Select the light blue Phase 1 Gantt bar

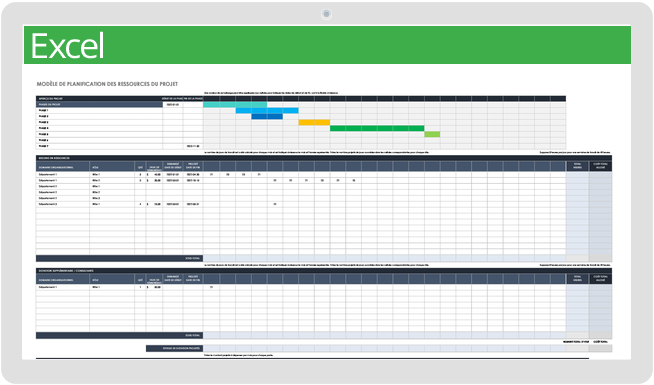tap(267, 111)
